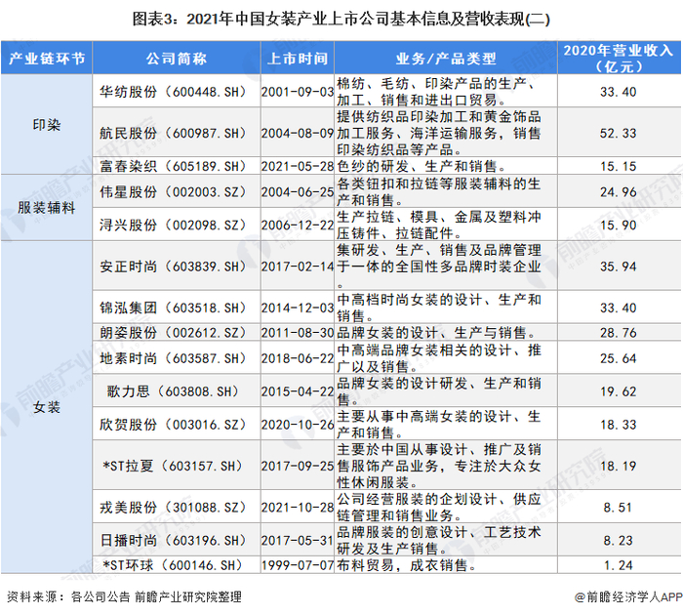Click 戎美股份（301088.SZ） company cell

[x=176, y=508]
